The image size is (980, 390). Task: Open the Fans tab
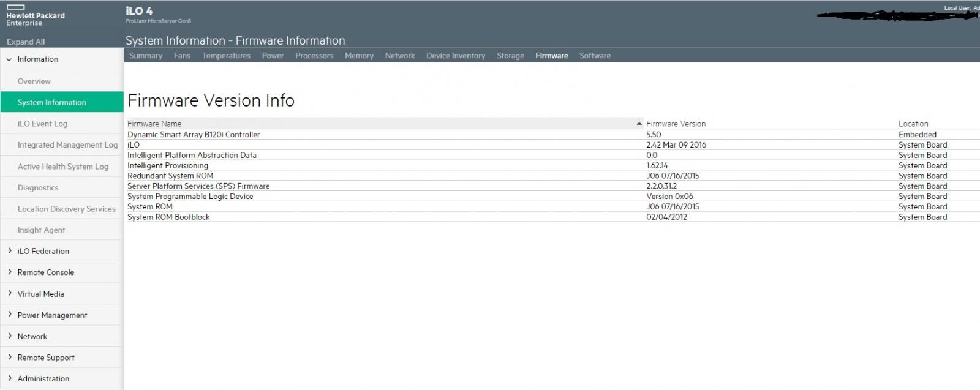[x=182, y=56]
